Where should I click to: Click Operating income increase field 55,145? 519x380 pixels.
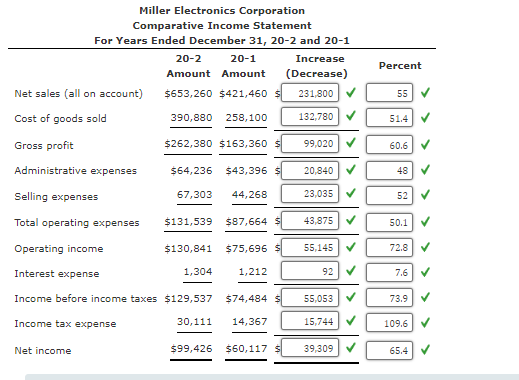(310, 247)
